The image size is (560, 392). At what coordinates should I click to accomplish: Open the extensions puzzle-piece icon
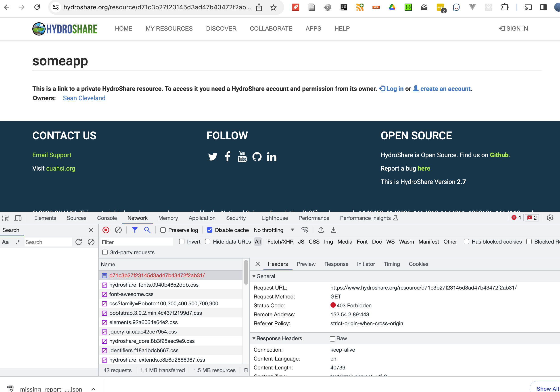point(505,7)
